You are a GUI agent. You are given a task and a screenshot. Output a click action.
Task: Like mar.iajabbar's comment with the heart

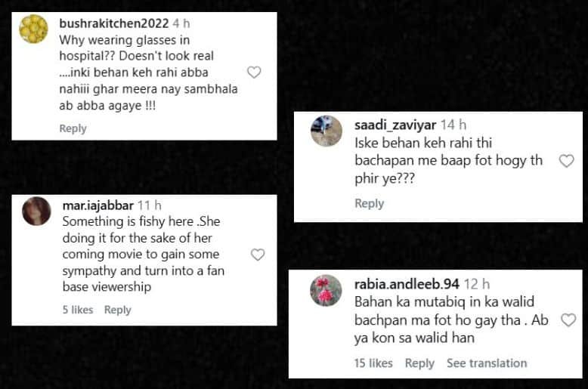click(258, 255)
